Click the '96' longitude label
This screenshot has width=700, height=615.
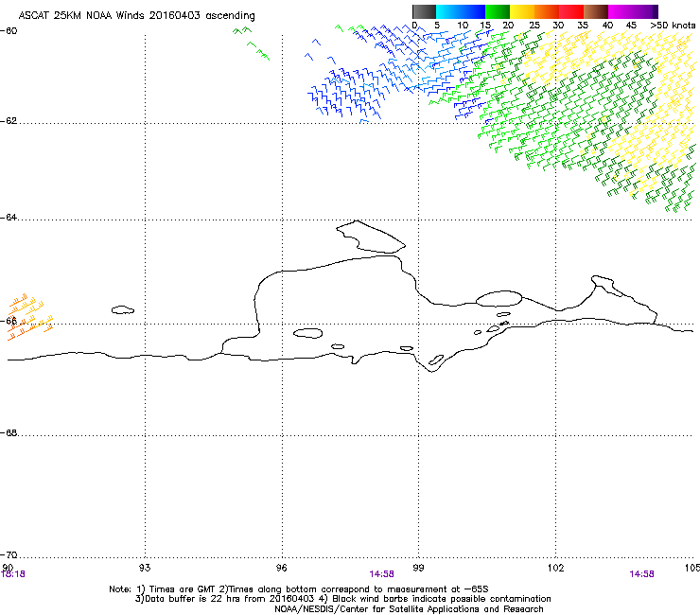click(x=281, y=568)
